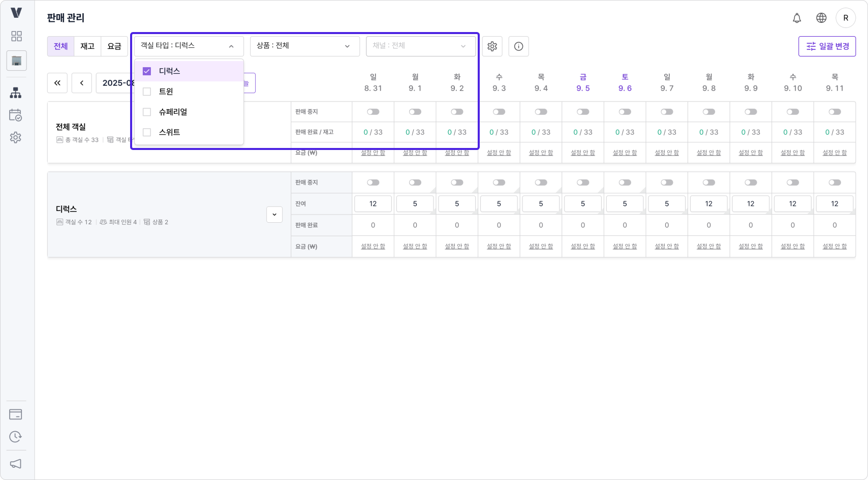Click 디럭스 판매 완료 value for 9. 7
868x480 pixels.
(667, 225)
